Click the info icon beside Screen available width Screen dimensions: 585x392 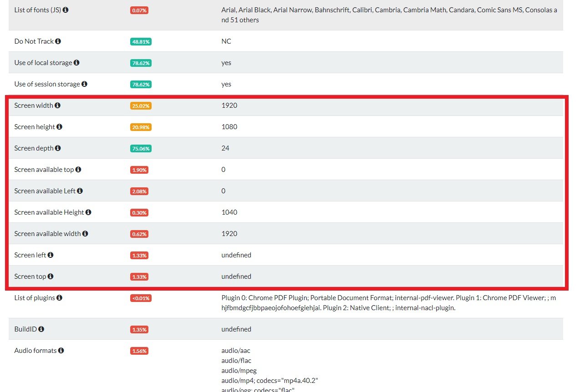[85, 234]
